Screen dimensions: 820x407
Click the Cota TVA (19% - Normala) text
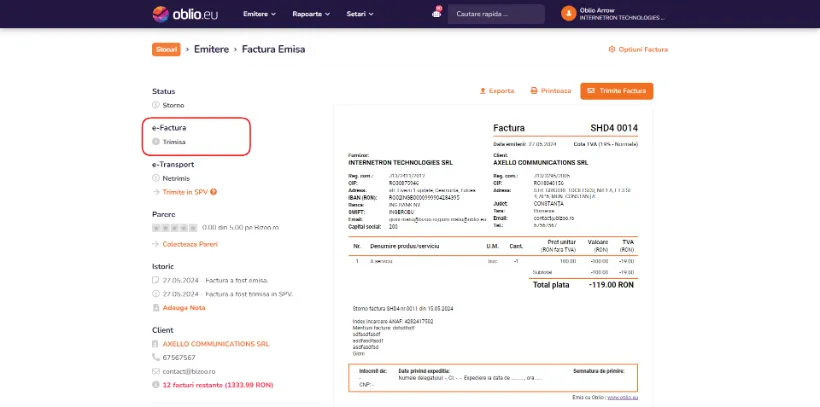606,144
